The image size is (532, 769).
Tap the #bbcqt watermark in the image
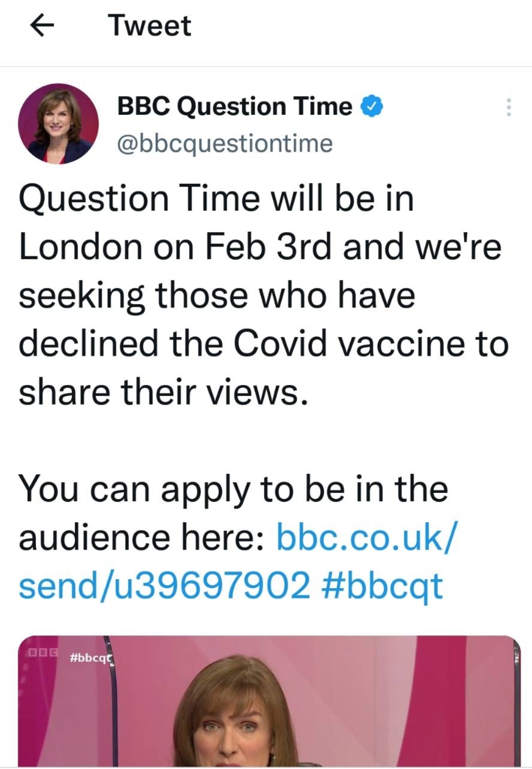[x=92, y=657]
